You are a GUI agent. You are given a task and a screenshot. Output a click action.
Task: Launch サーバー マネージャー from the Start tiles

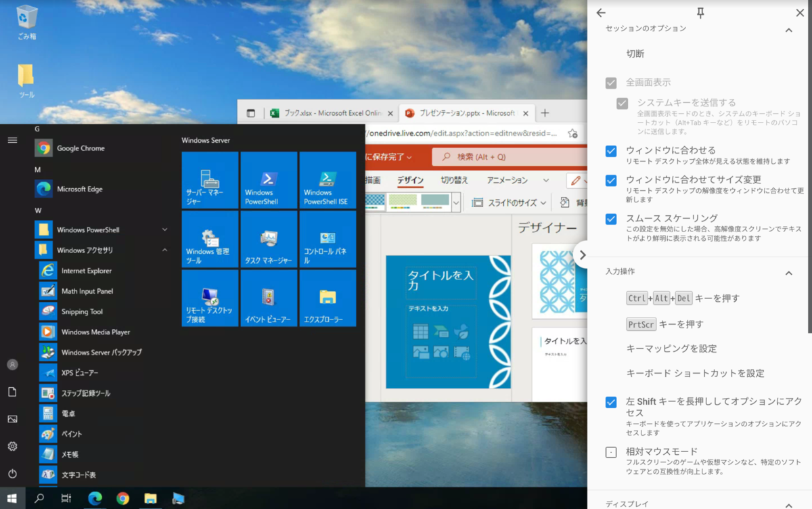point(210,179)
